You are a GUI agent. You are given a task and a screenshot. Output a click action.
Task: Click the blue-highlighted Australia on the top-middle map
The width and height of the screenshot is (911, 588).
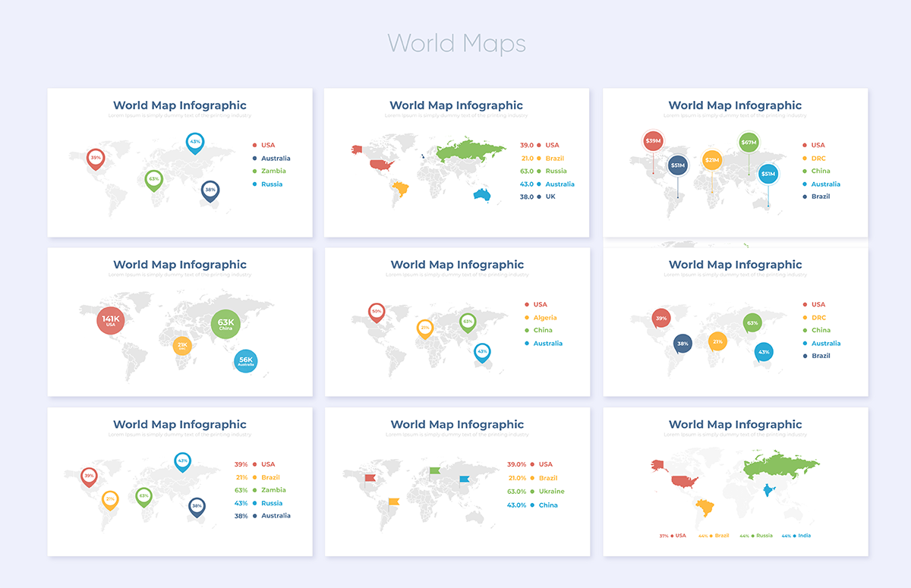coord(481,195)
